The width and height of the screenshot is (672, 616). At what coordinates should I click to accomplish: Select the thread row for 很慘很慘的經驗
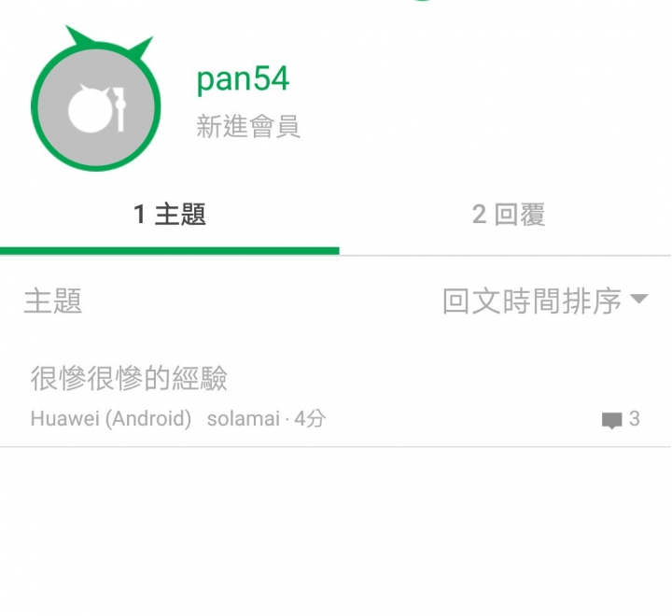pos(336,397)
